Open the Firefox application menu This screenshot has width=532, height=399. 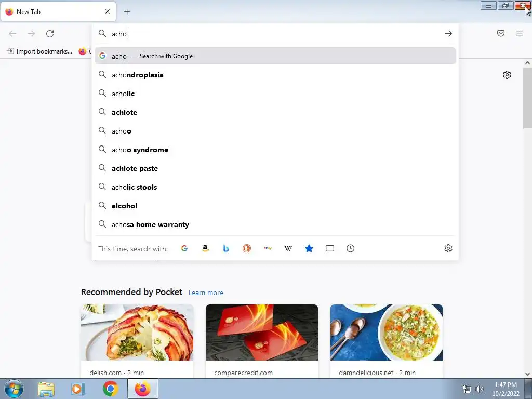pyautogui.click(x=520, y=33)
